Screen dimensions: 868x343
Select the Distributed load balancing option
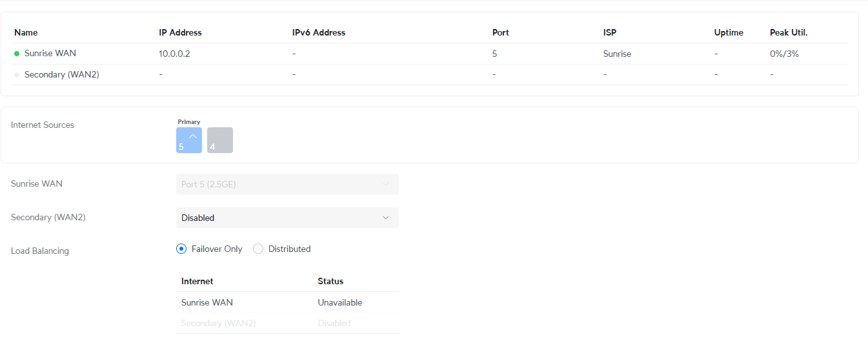coord(258,249)
